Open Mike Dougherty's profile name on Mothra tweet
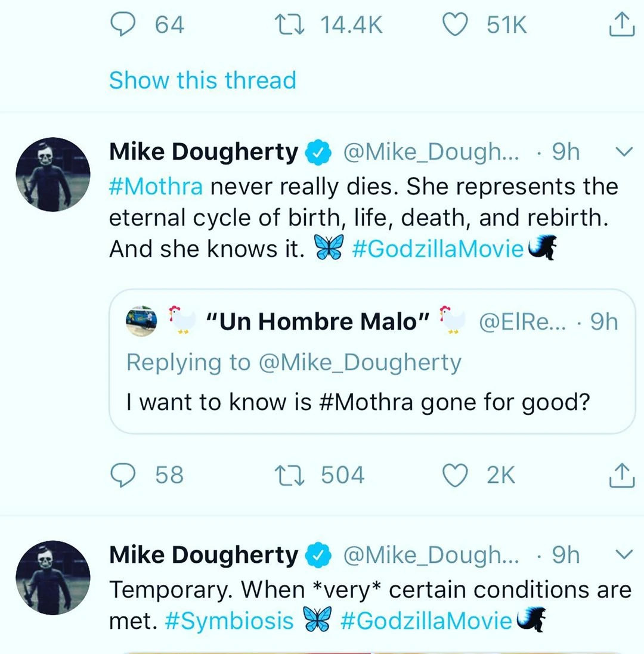This screenshot has height=654, width=644. click(x=203, y=153)
